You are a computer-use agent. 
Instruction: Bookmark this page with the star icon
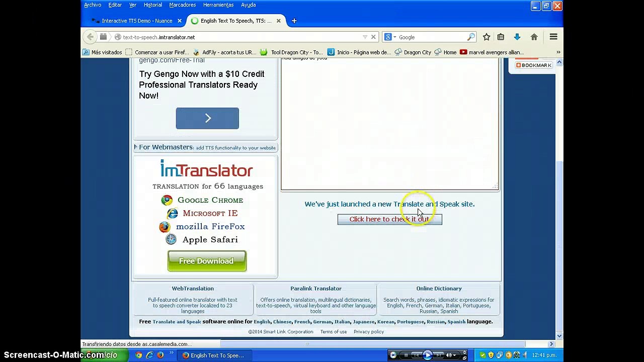click(x=487, y=37)
